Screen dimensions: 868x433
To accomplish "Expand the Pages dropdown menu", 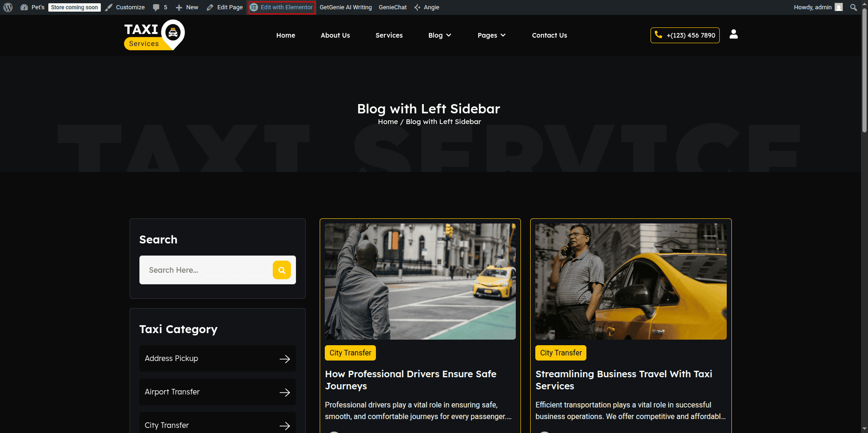I will tap(492, 35).
